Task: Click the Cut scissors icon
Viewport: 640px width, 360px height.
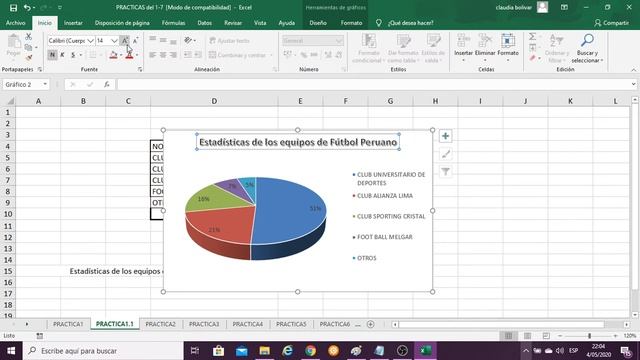Action: click(x=29, y=37)
